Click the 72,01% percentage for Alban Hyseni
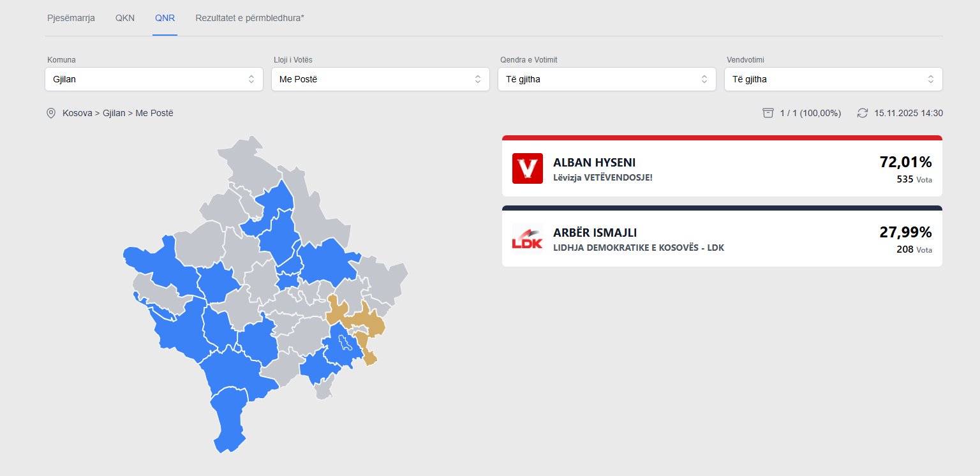 click(x=905, y=162)
